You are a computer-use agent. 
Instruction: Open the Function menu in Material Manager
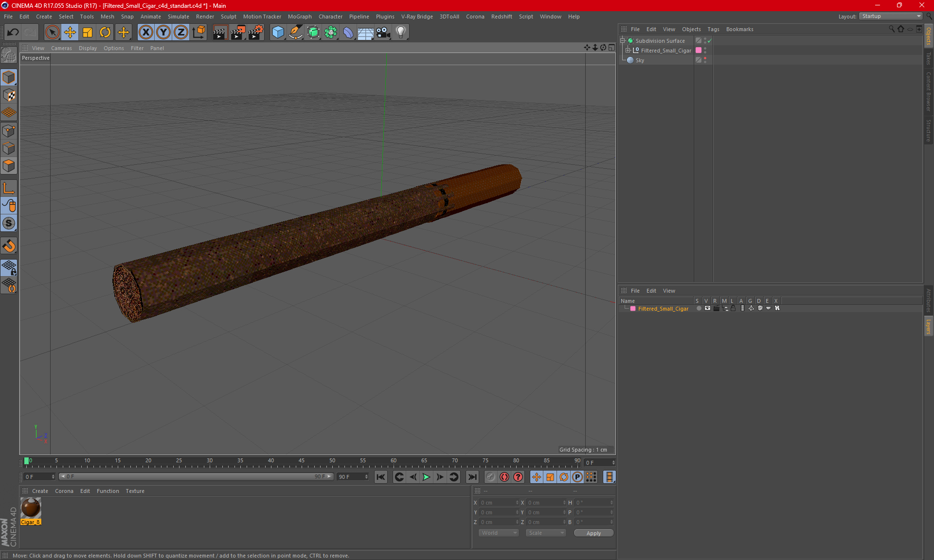pyautogui.click(x=108, y=491)
